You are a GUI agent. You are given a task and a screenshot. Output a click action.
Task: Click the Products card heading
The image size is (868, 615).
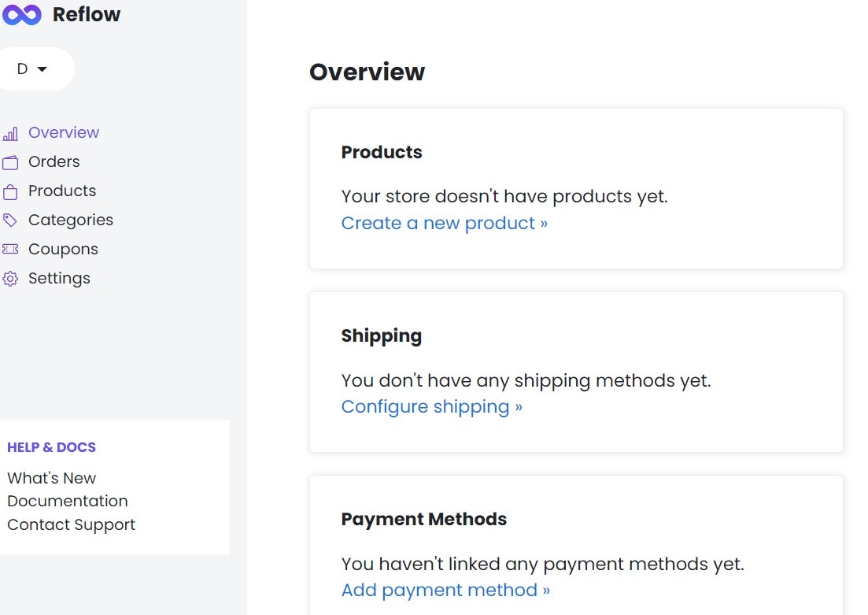[x=382, y=152]
